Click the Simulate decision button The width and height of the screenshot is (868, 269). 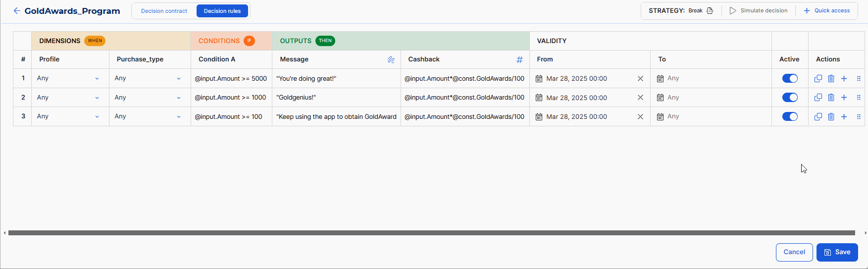758,10
